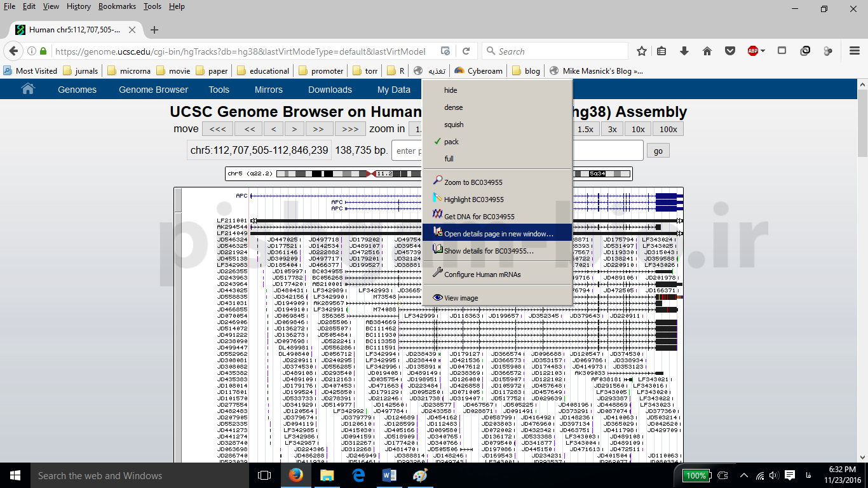Screen dimensions: 868x488
Task: Click Zoom to BC034955 magnifier entry
Action: [x=473, y=182]
